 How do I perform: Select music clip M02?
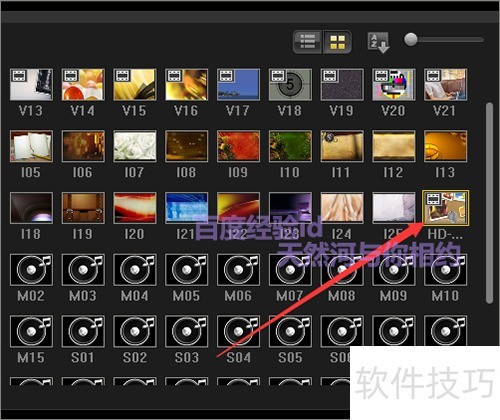click(x=31, y=270)
